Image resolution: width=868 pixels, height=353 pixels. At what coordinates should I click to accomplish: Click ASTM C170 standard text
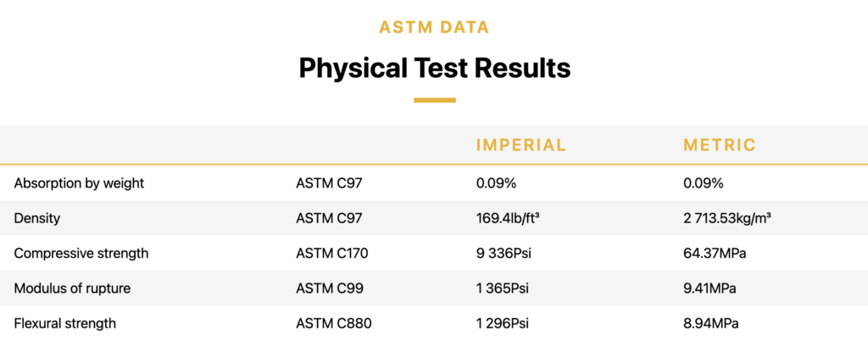tap(332, 254)
